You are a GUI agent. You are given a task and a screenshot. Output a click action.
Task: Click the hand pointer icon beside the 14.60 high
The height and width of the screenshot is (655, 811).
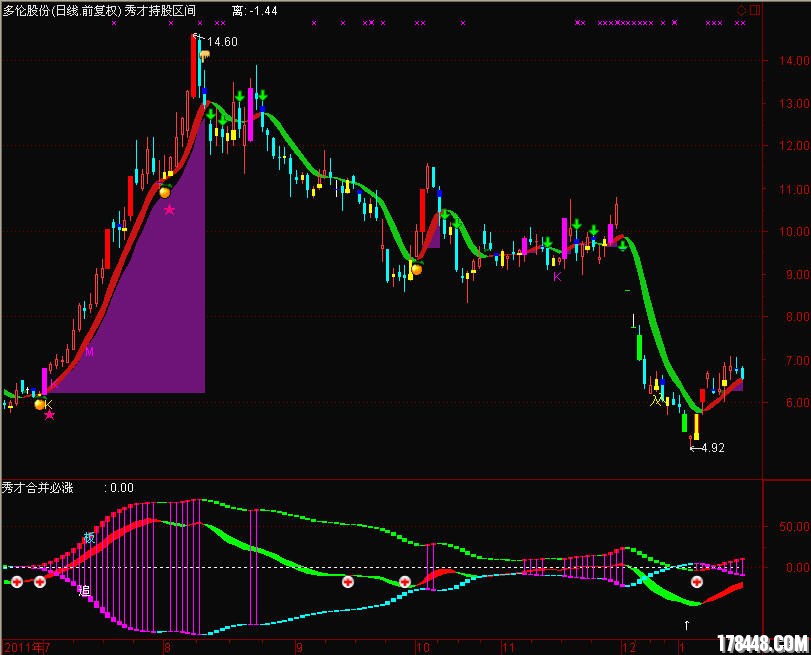pos(205,55)
